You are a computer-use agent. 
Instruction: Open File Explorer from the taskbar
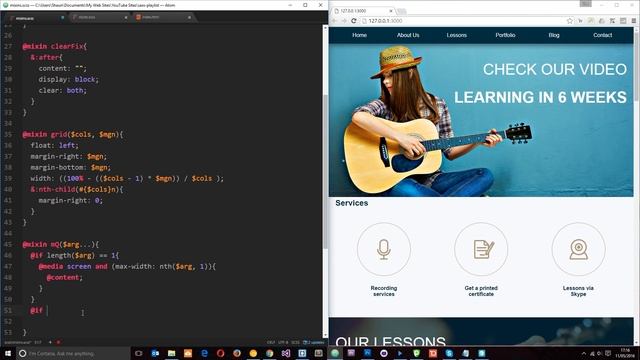point(171,353)
